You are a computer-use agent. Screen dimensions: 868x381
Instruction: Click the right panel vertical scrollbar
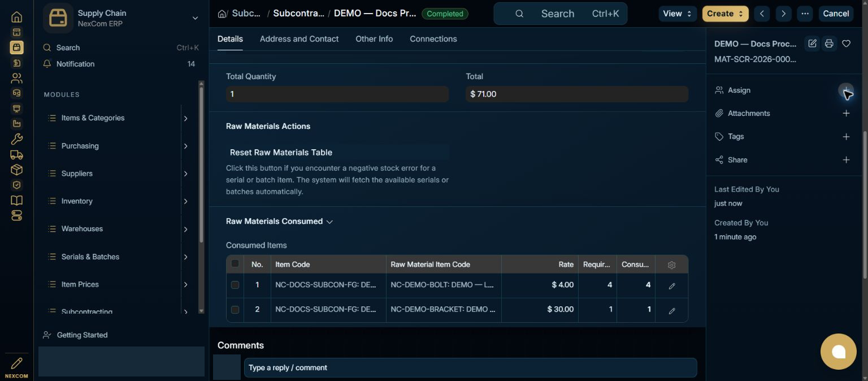click(x=865, y=205)
